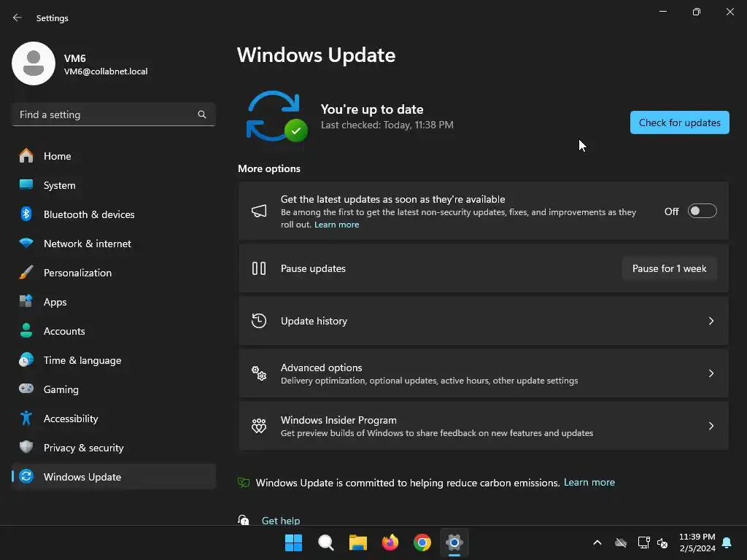Open Bluetooth & devices settings

pos(114,214)
